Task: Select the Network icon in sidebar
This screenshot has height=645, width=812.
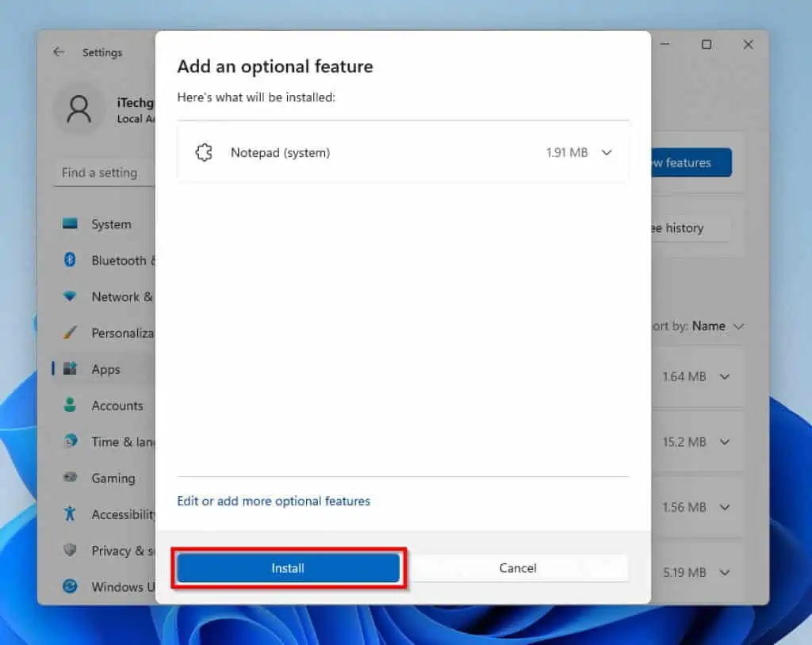Action: click(71, 296)
